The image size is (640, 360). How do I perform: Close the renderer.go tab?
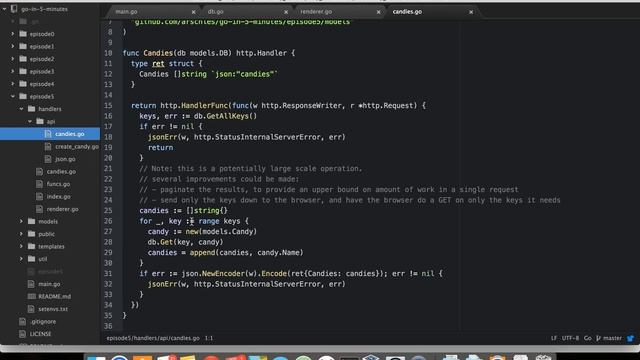pos(378,12)
